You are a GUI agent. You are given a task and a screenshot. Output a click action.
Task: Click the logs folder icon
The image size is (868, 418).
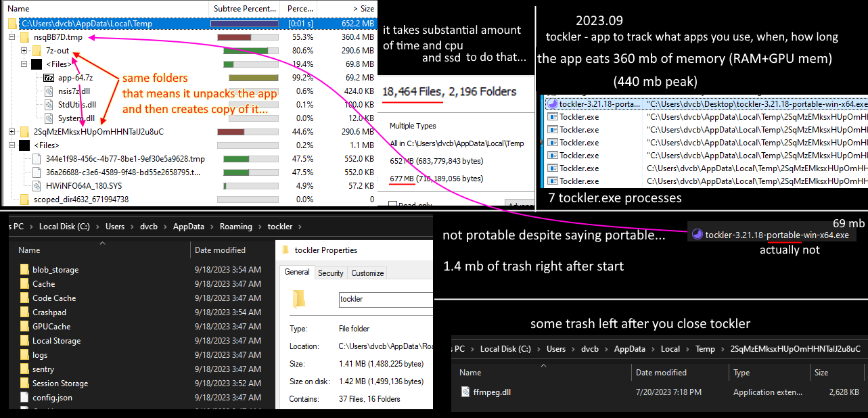pyautogui.click(x=25, y=355)
